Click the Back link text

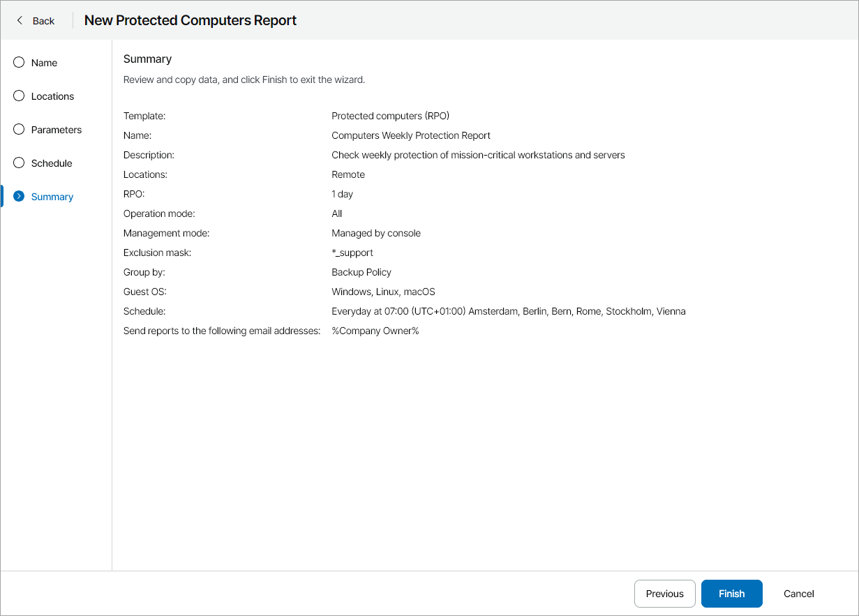tap(43, 21)
